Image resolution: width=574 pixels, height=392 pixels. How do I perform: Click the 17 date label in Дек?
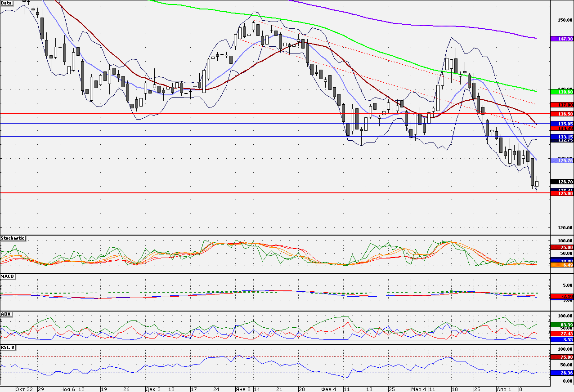pos(193,389)
